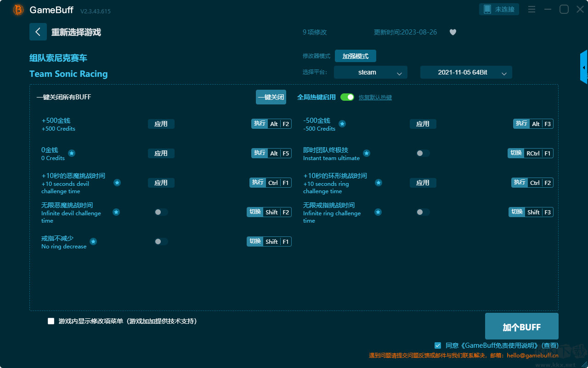The width and height of the screenshot is (588, 368).
Task: Uncheck GameBuff disclaimer agreement checkbox
Action: [438, 345]
